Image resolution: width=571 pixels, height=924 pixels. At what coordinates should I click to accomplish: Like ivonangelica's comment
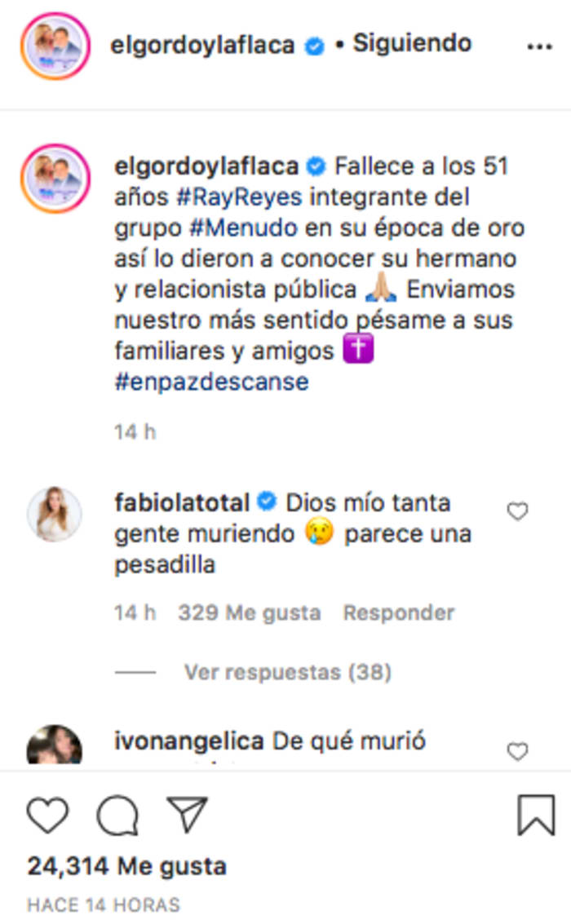(x=517, y=751)
